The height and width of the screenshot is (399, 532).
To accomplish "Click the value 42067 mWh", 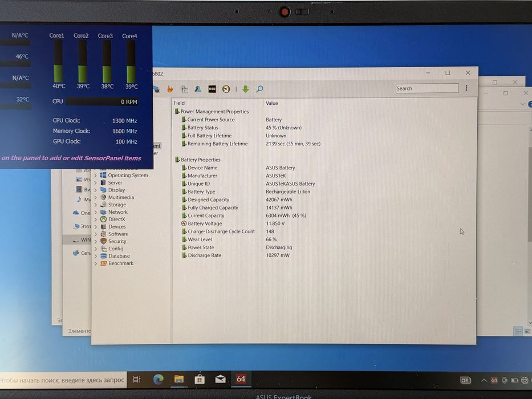I will (x=279, y=199).
